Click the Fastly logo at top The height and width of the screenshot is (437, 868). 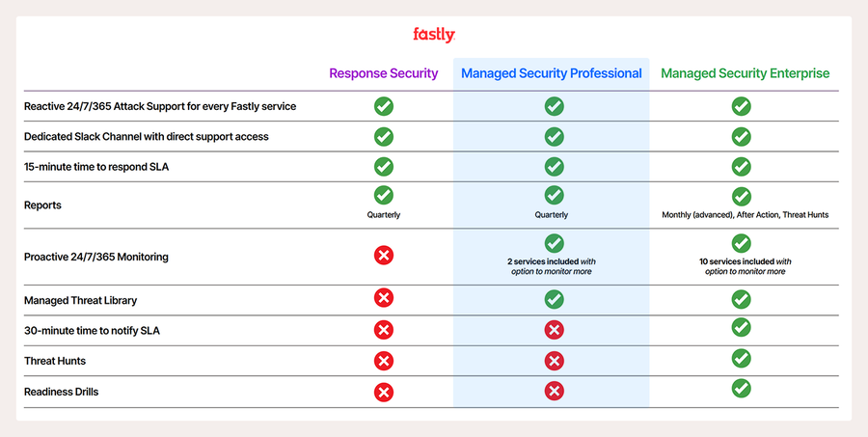pos(433,35)
